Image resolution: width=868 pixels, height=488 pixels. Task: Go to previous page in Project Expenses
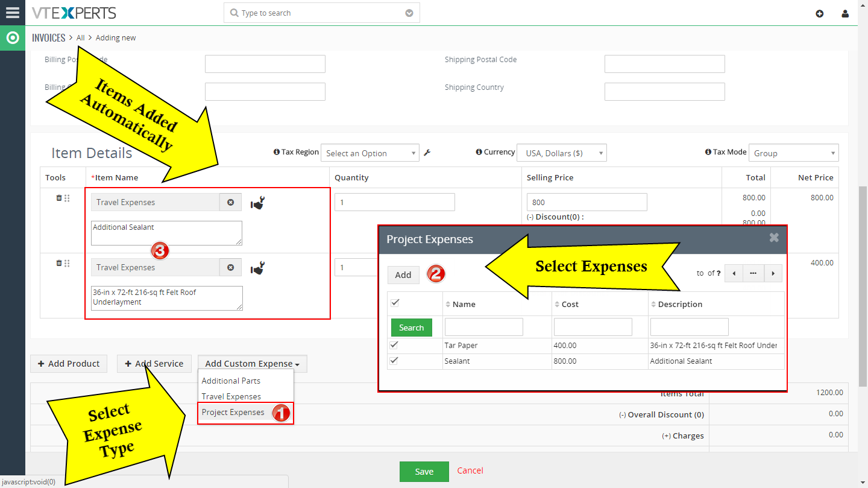[734, 273]
